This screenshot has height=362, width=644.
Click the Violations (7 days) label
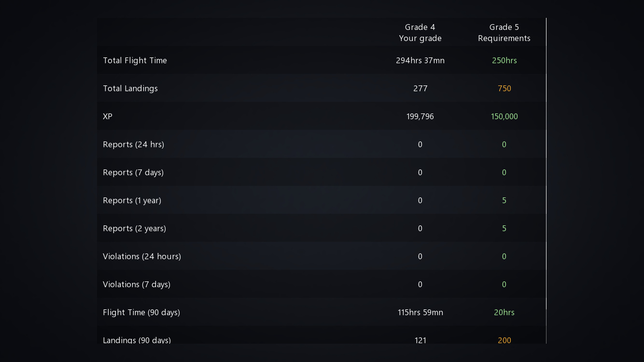tap(137, 284)
